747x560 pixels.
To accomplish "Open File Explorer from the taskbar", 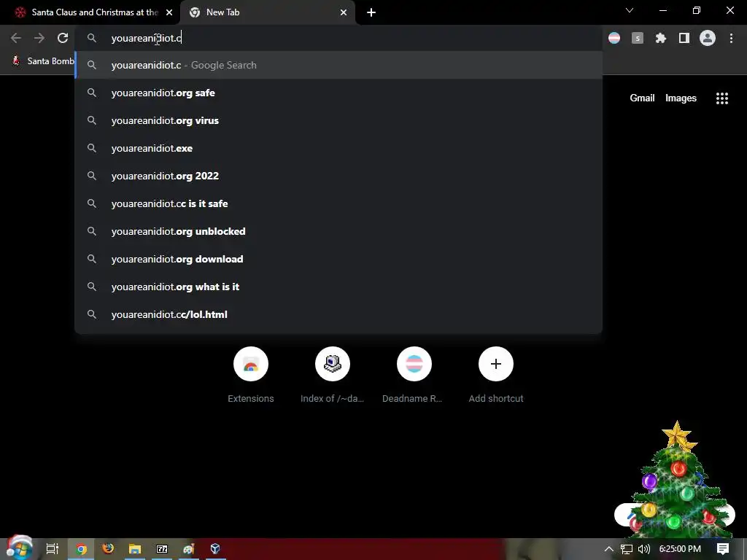I will click(135, 549).
